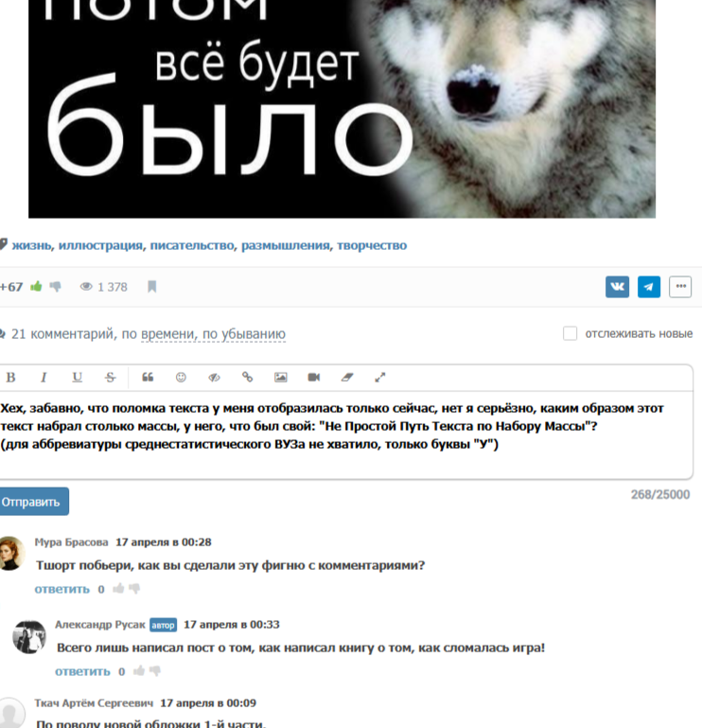Insert an image into the comment
The width and height of the screenshot is (702, 728).
(281, 378)
